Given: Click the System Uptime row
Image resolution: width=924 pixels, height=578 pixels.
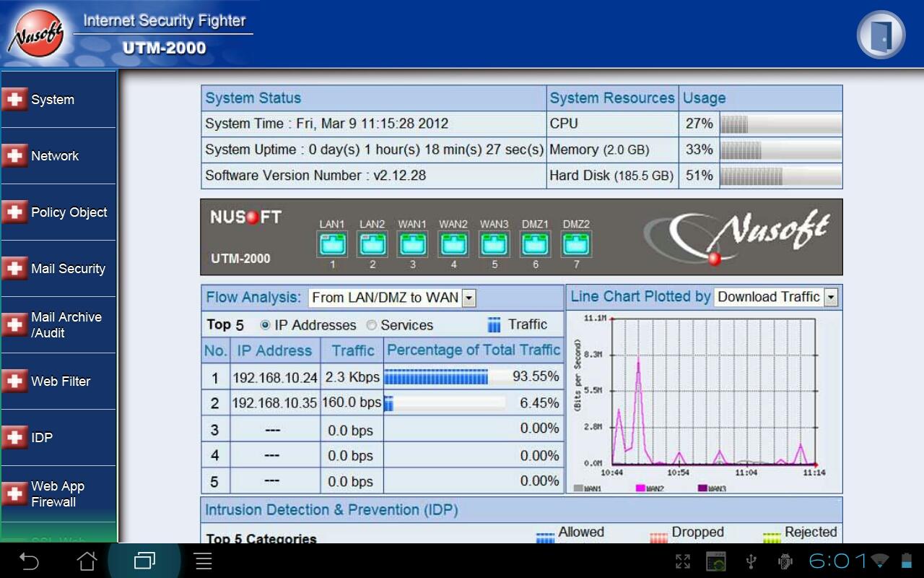Looking at the screenshot, I should point(374,150).
